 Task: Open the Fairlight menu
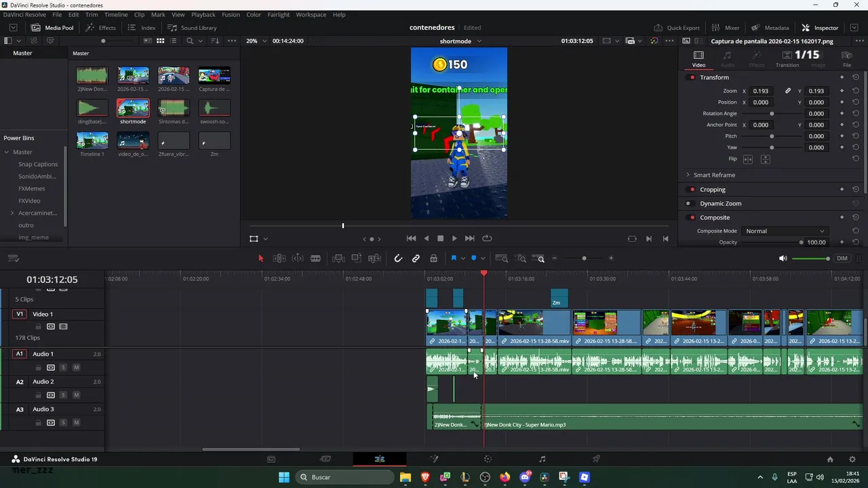point(279,14)
